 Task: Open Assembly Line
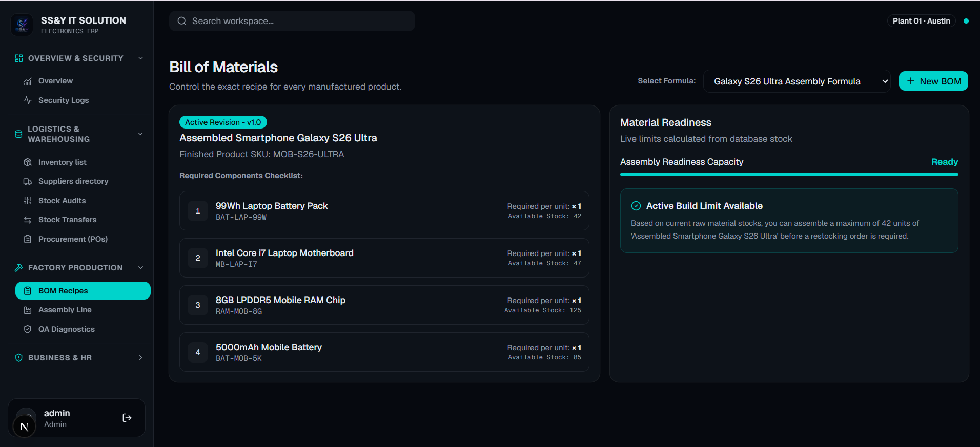tap(83, 310)
